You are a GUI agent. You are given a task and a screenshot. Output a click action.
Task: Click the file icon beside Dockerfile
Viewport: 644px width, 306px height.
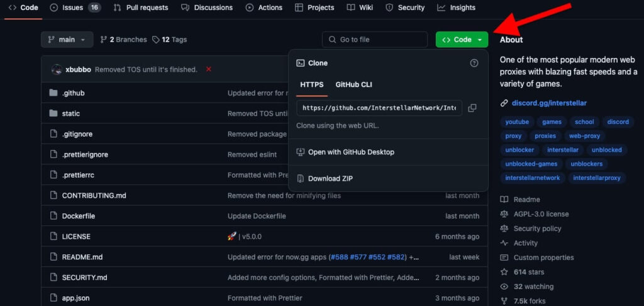point(53,216)
